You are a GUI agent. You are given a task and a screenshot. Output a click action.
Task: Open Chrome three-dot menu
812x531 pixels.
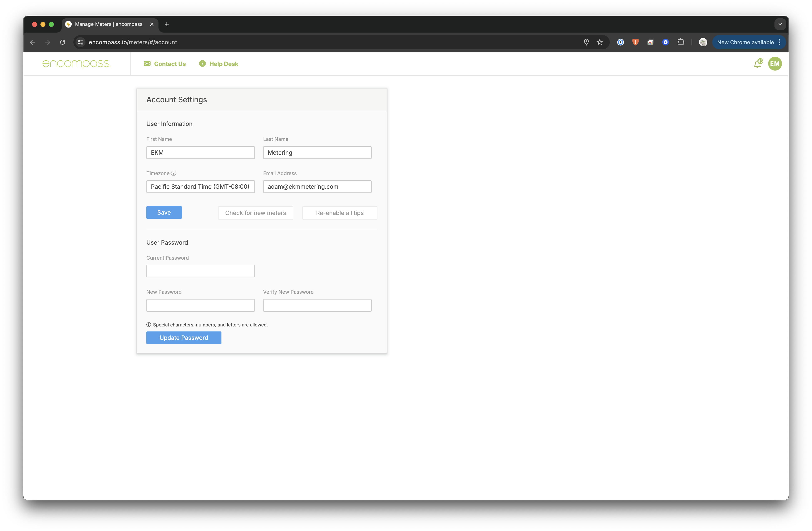pos(780,42)
